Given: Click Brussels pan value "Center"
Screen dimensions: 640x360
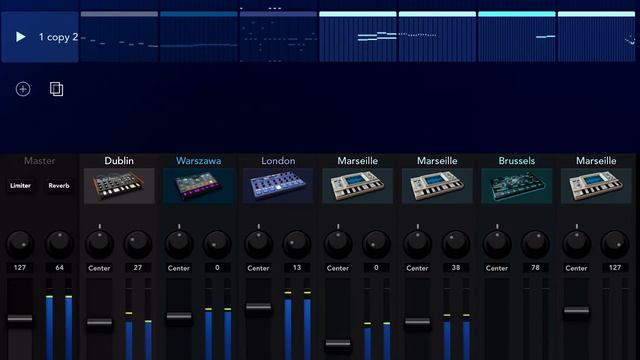Looking at the screenshot, I should coord(497,268).
